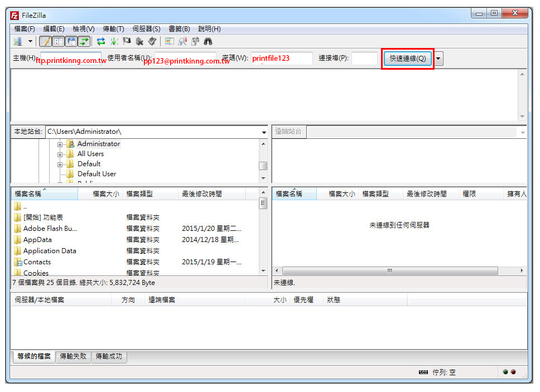The width and height of the screenshot is (540, 392).
Task: Expand the Administrator tree node
Action: pos(60,144)
